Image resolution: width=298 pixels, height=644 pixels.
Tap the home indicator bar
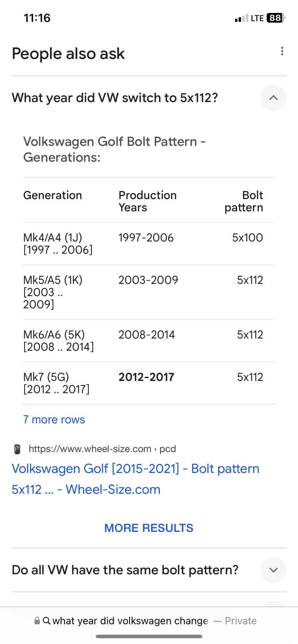[x=149, y=636]
